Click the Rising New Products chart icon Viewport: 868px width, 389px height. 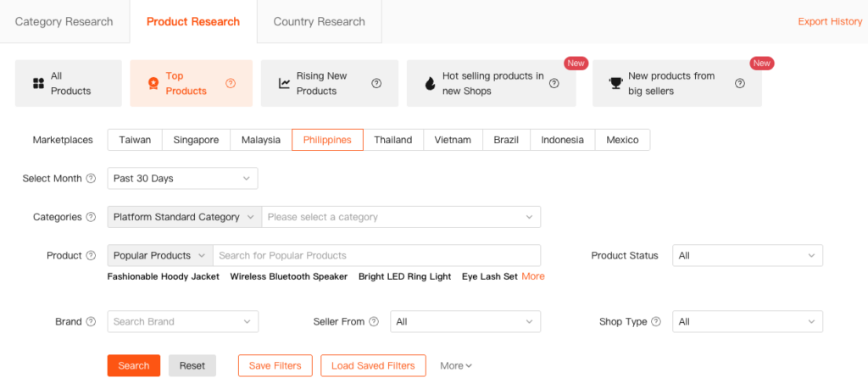click(x=284, y=83)
